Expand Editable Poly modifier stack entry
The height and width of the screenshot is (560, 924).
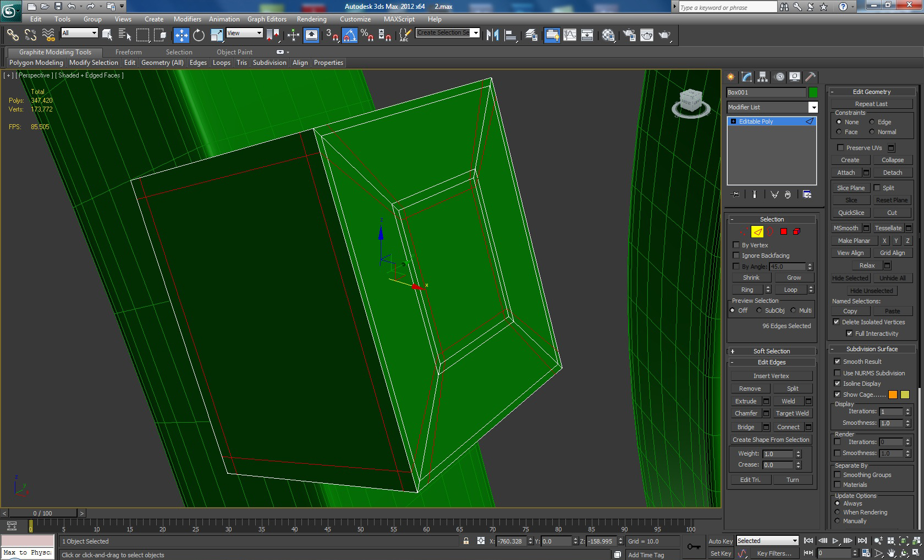click(x=733, y=121)
